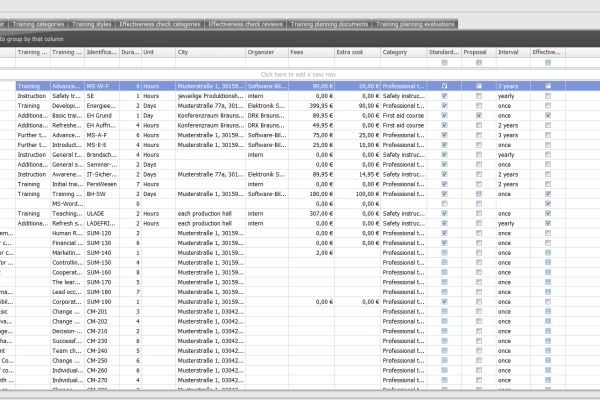Select the 'SUM-180' identification cell

(102, 292)
